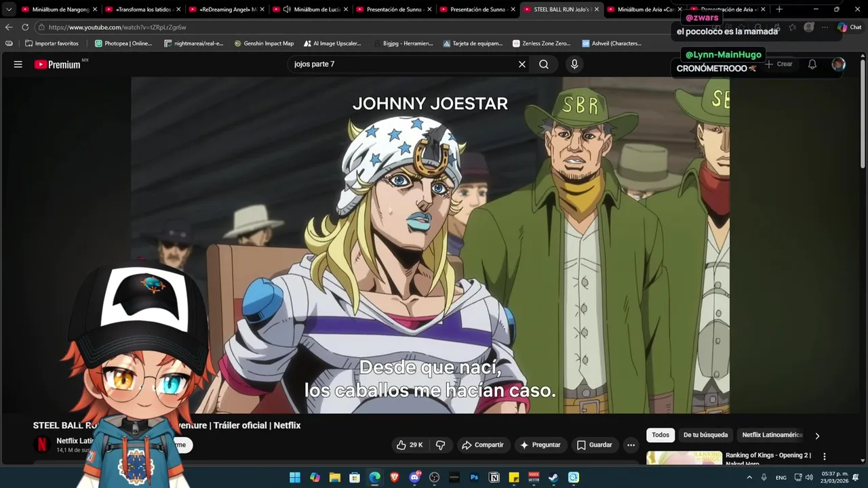Open clock showing 05:37 p. m.

pos(835,477)
